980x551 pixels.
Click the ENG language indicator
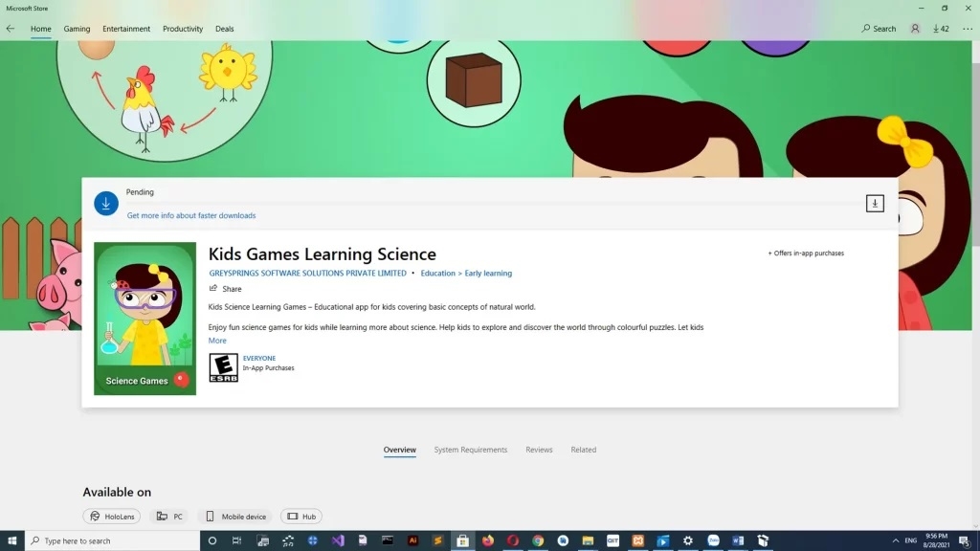coord(911,540)
